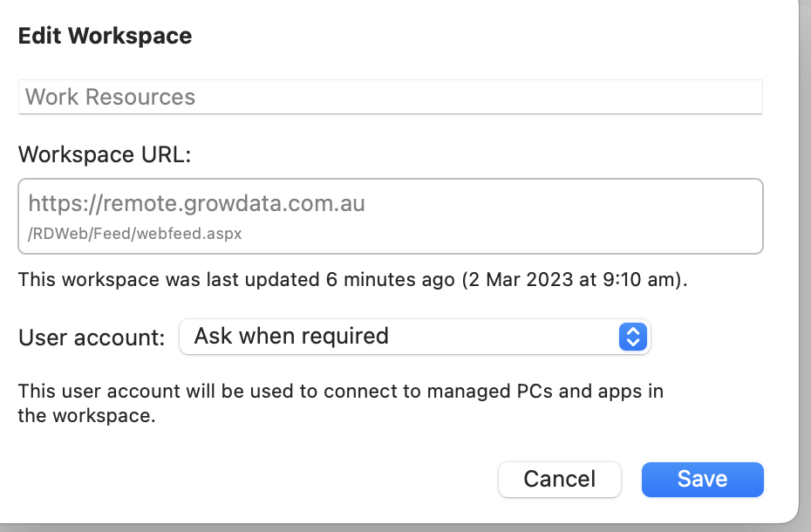Click the '2 Mar 2023 at 9:10 am' timestamp
Image resolution: width=811 pixels, height=532 pixels.
click(573, 280)
